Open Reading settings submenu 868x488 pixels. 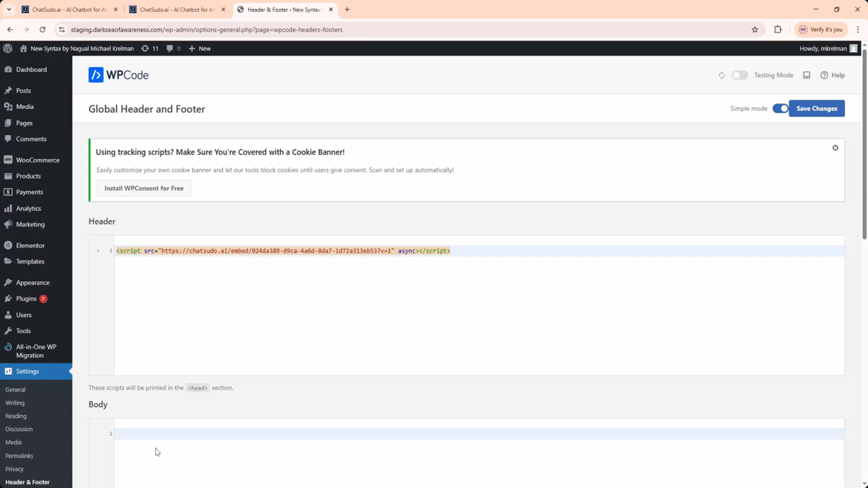coord(16,416)
